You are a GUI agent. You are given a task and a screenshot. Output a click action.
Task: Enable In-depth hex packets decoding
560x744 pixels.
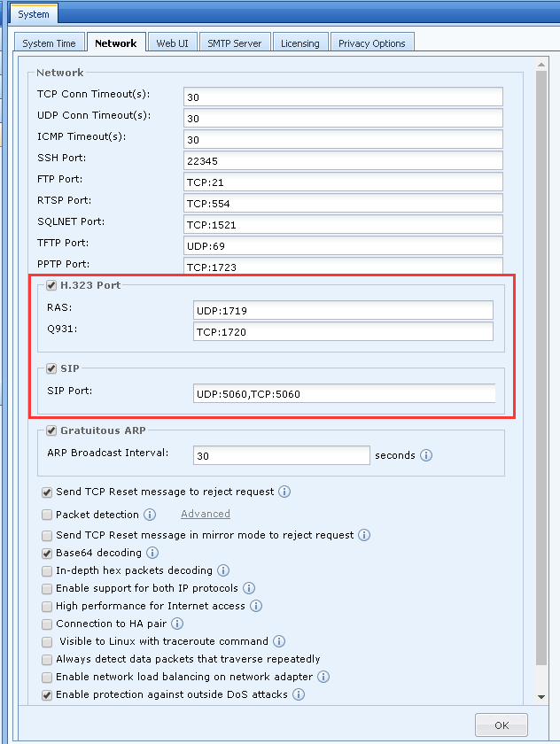pyautogui.click(x=46, y=570)
